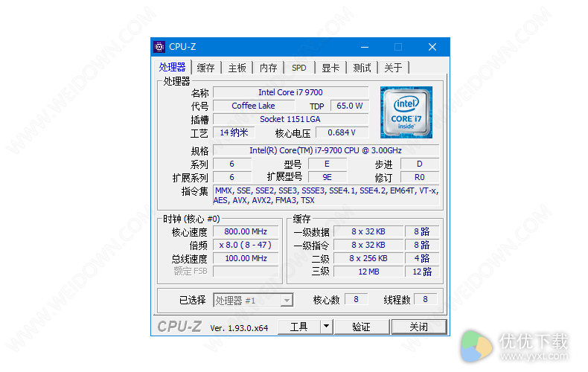Click the 核心数 value field
Image resolution: width=588 pixels, height=372 pixels.
pyautogui.click(x=356, y=299)
